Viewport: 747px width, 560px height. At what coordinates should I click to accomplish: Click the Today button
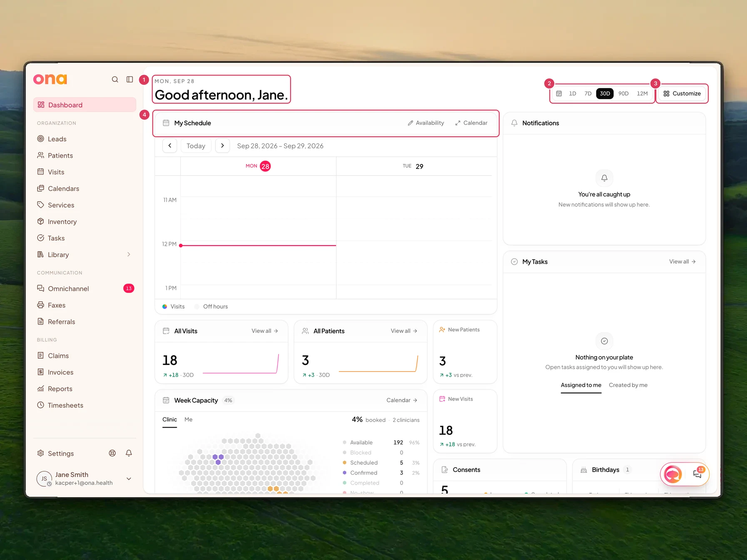(x=196, y=146)
